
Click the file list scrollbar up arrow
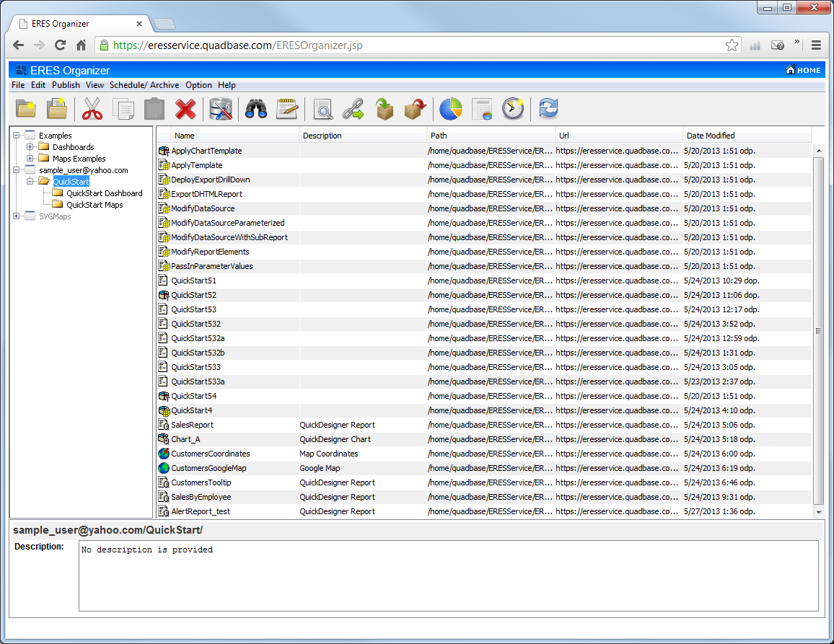tap(819, 151)
